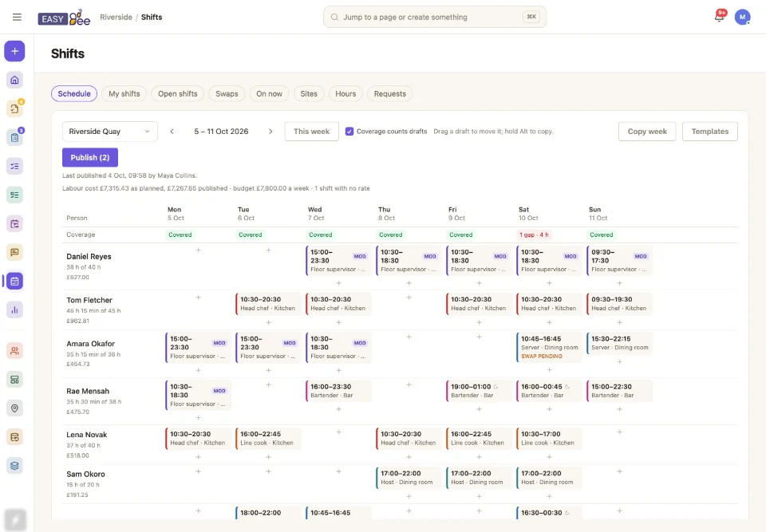766x532 pixels.
Task: Click the This week button
Action: (x=312, y=132)
